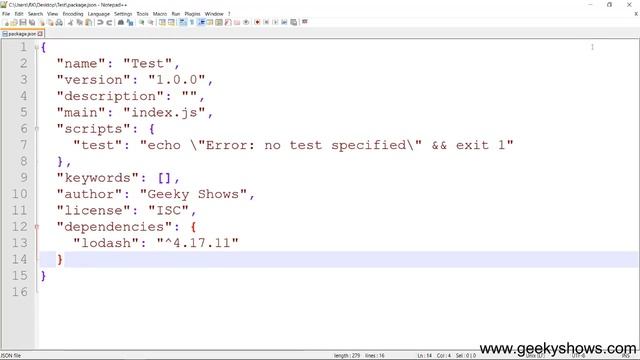The image size is (640, 360).
Task: Open the Run menu
Action: [176, 14]
